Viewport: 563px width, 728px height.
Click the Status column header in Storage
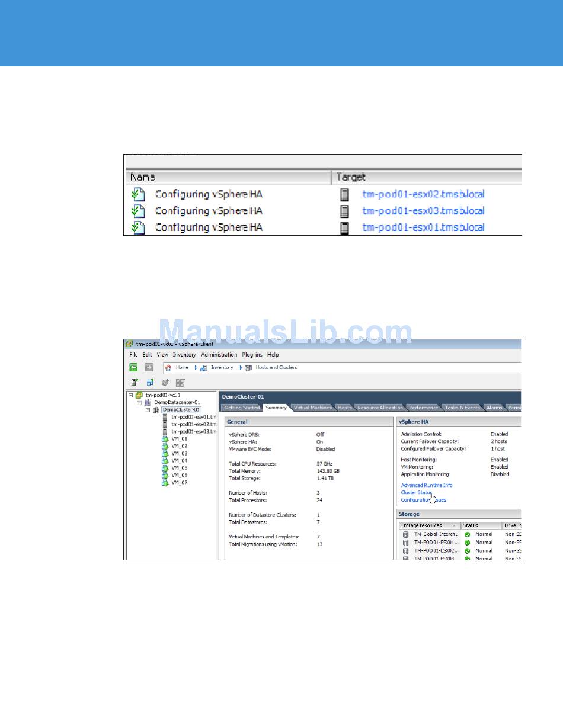coord(481,525)
